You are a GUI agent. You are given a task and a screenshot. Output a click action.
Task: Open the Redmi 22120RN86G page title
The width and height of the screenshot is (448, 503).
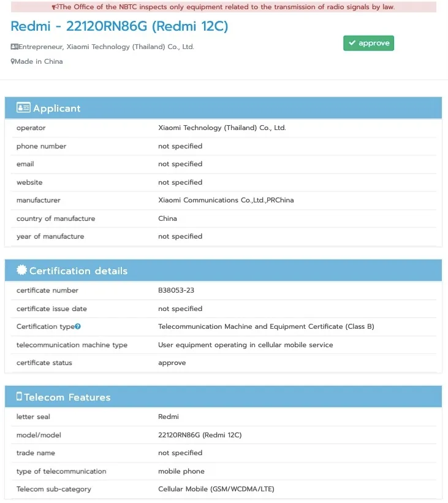pos(120,26)
